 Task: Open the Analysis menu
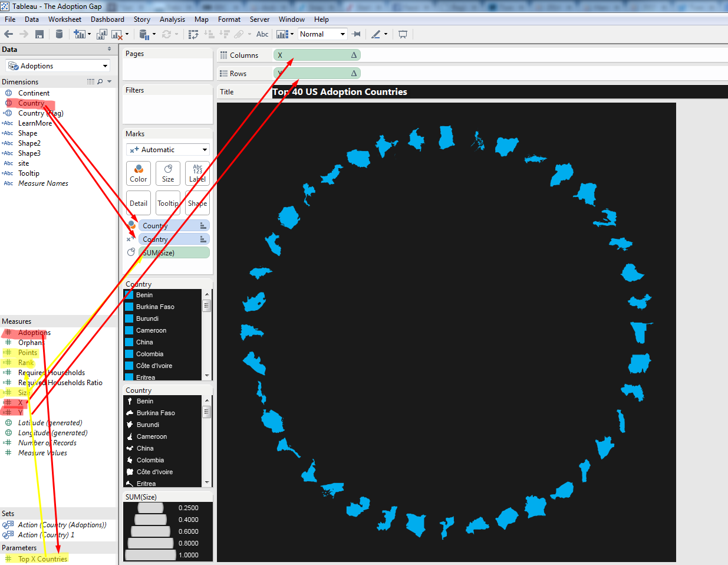pos(172,19)
